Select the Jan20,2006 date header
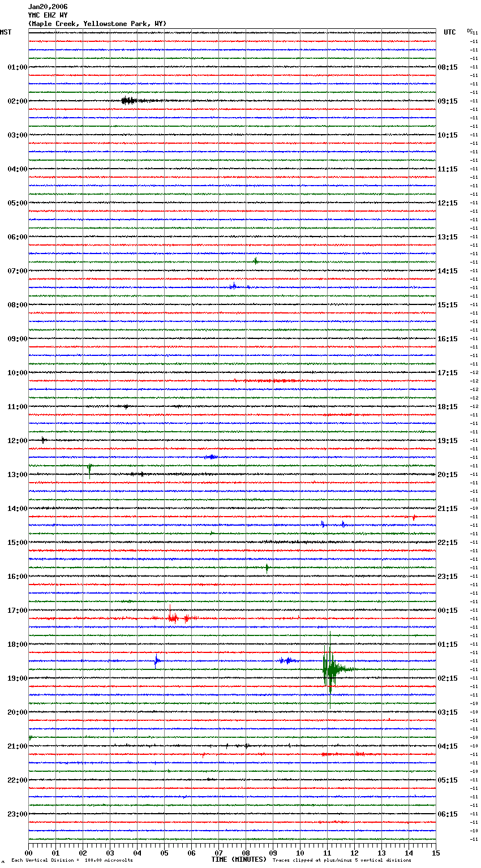 pos(48,7)
